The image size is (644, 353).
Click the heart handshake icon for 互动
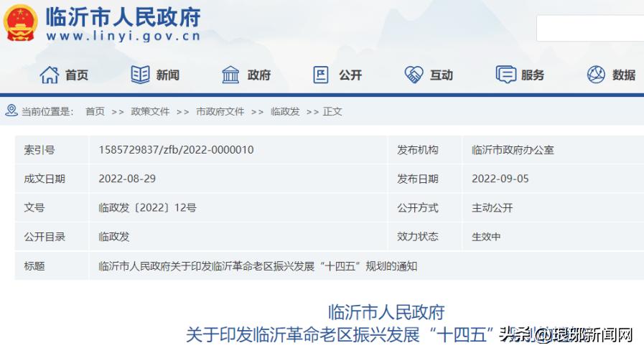click(x=414, y=75)
